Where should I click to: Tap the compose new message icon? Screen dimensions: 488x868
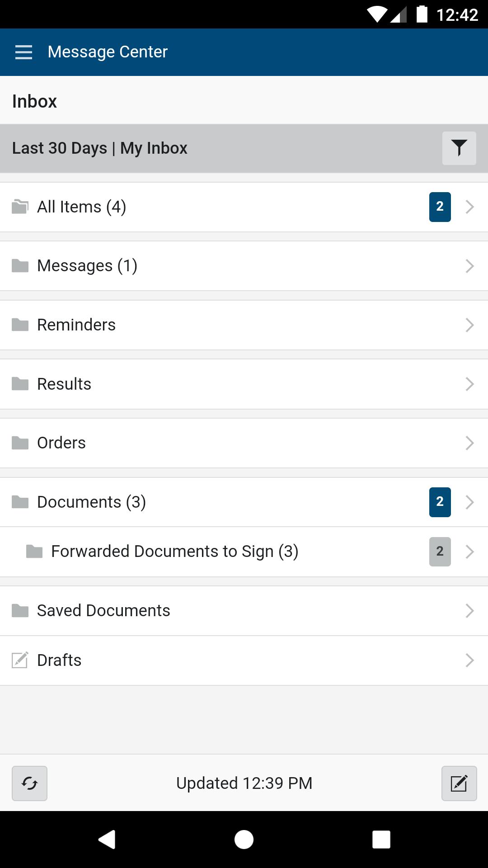point(459,783)
